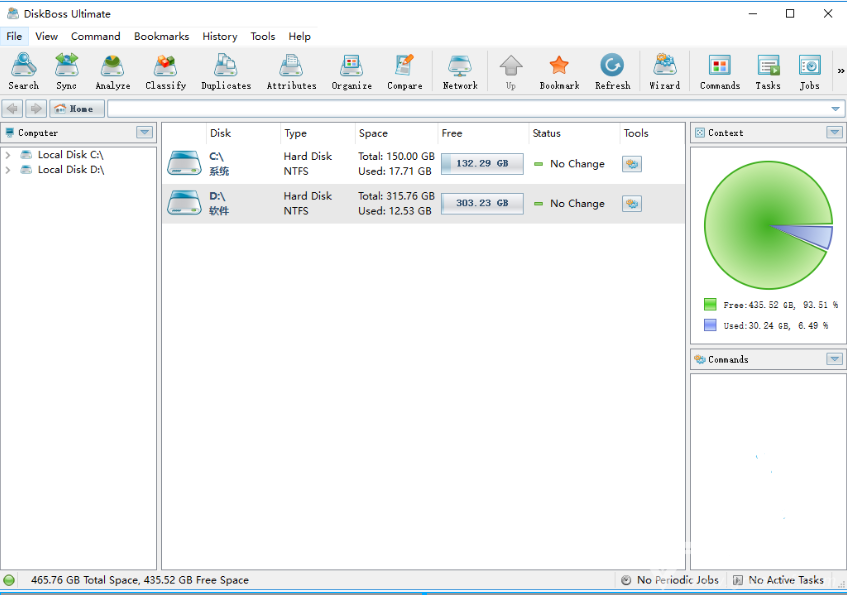Screen dimensions: 847x595
Task: Open the address bar dropdown arrow
Action: pyautogui.click(x=835, y=109)
